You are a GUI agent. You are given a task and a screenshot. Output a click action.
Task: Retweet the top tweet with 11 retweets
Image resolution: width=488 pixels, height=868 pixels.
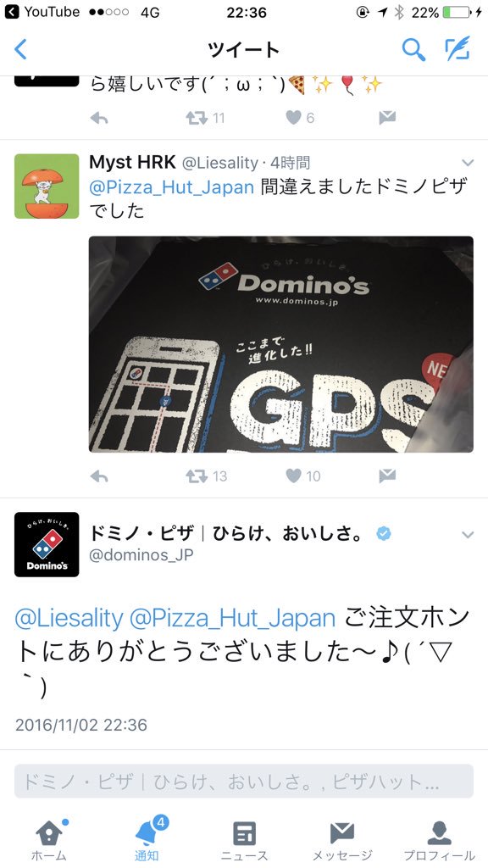[205, 118]
